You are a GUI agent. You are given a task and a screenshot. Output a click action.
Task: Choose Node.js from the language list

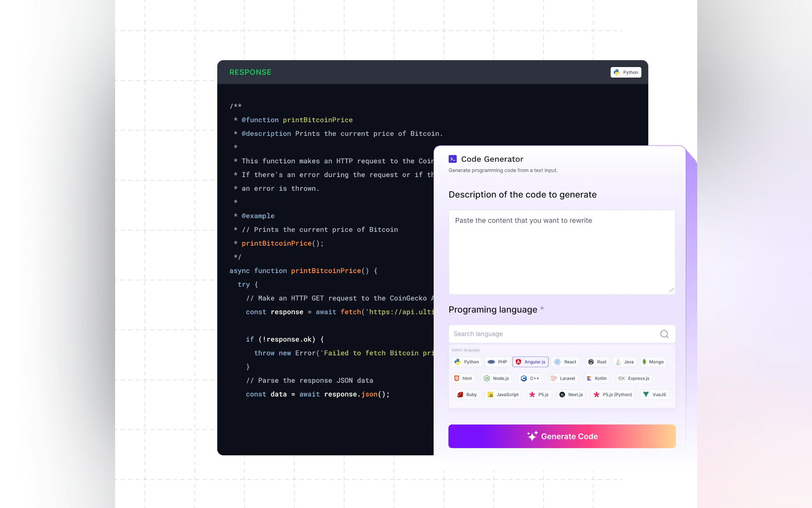(x=496, y=378)
